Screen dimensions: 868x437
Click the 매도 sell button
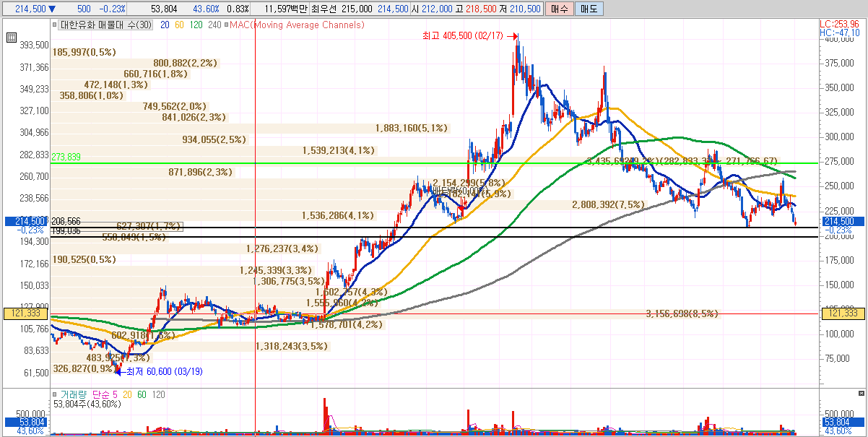tap(589, 9)
